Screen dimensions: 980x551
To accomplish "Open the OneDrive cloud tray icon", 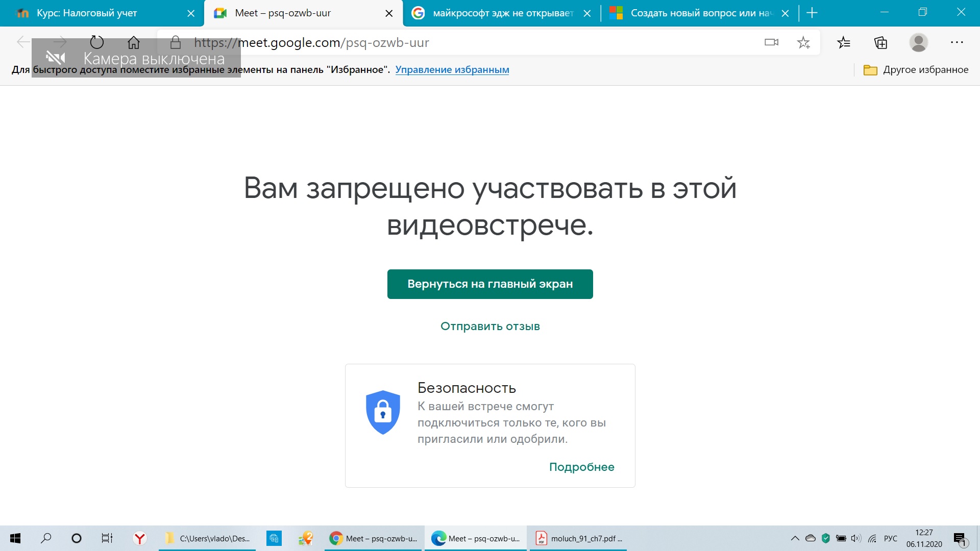I will click(811, 538).
